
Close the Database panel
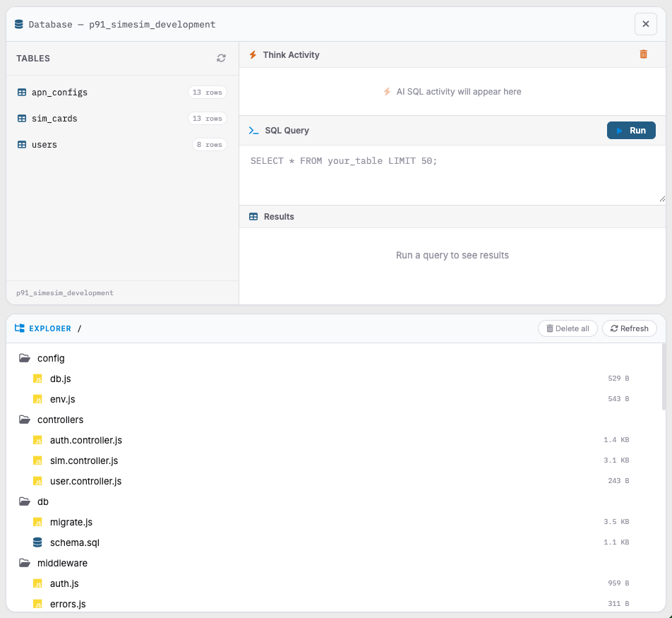pos(645,24)
